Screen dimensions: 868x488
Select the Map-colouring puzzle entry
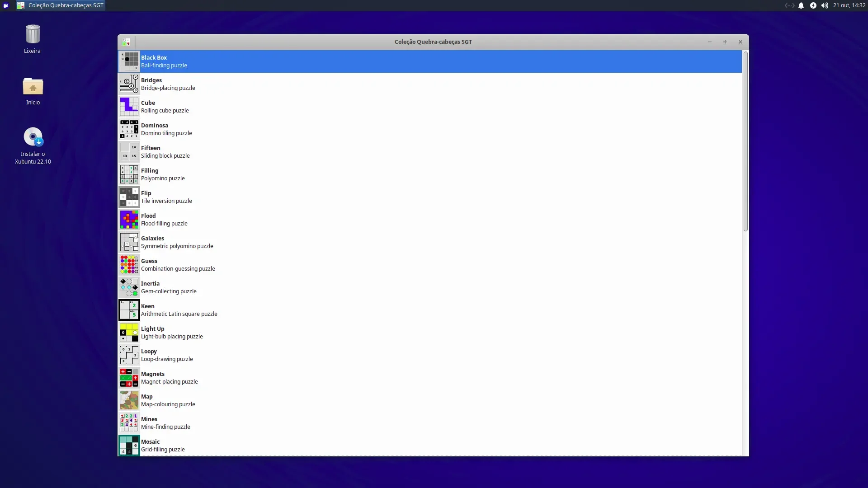click(430, 400)
